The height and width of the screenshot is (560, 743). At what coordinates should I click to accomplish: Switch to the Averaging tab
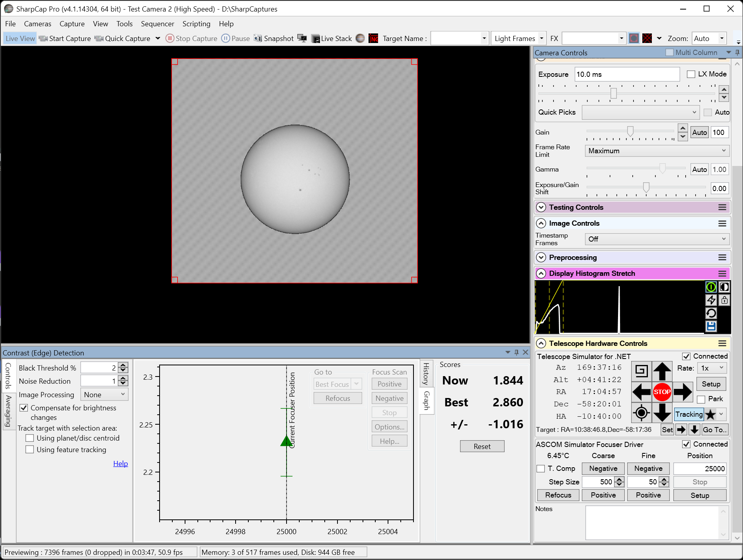pos(8,411)
